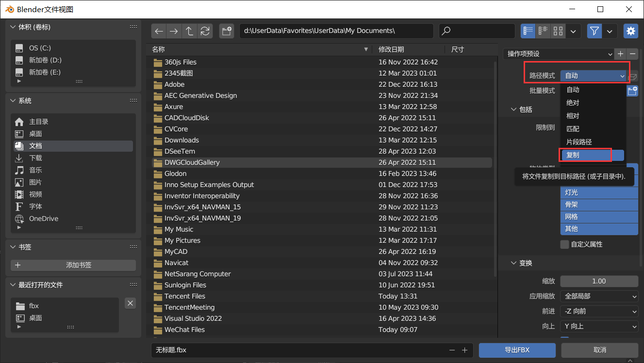Select 新加卷 (E:) drive

tap(73, 72)
